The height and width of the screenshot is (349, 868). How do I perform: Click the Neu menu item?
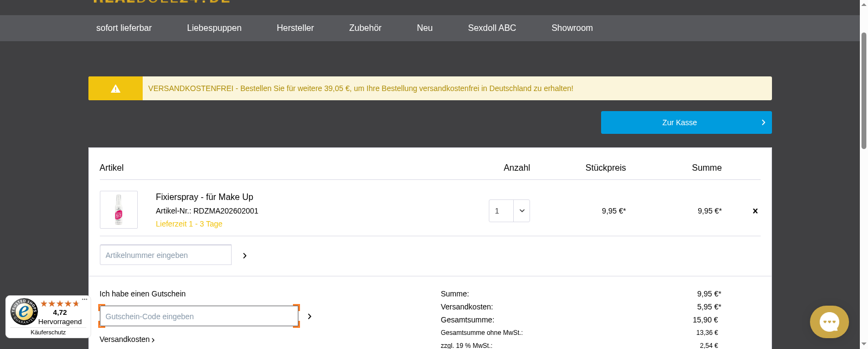(x=425, y=28)
